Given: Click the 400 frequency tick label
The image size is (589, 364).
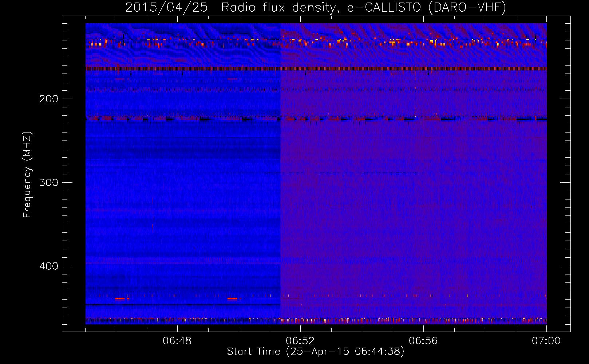Looking at the screenshot, I should point(49,266).
